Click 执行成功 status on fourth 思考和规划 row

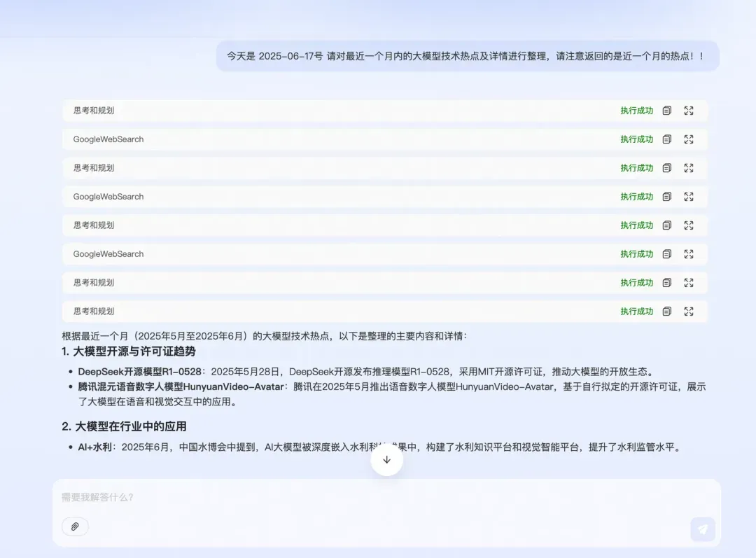pyautogui.click(x=636, y=283)
